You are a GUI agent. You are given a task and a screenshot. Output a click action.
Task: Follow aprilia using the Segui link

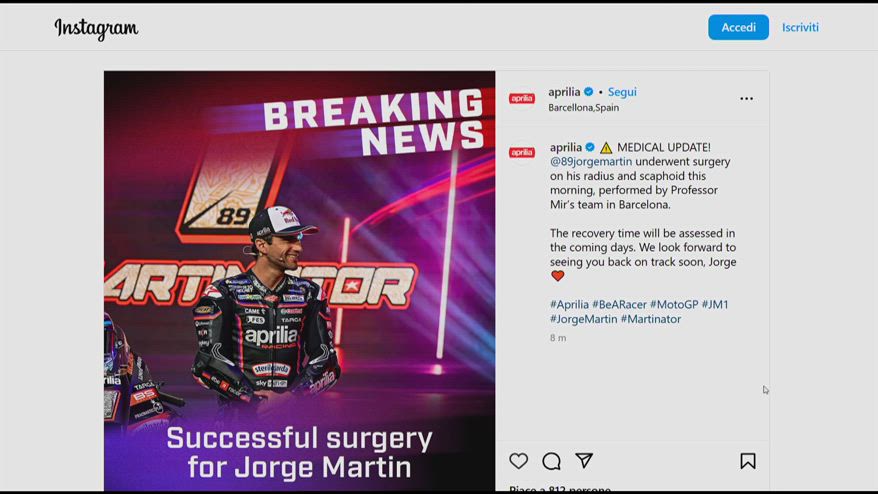click(x=622, y=92)
